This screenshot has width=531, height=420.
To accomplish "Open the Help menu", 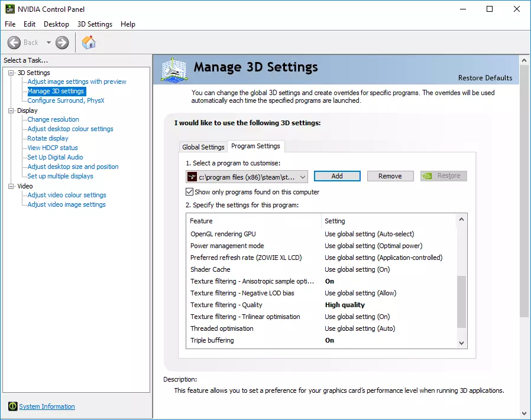I will [128, 24].
